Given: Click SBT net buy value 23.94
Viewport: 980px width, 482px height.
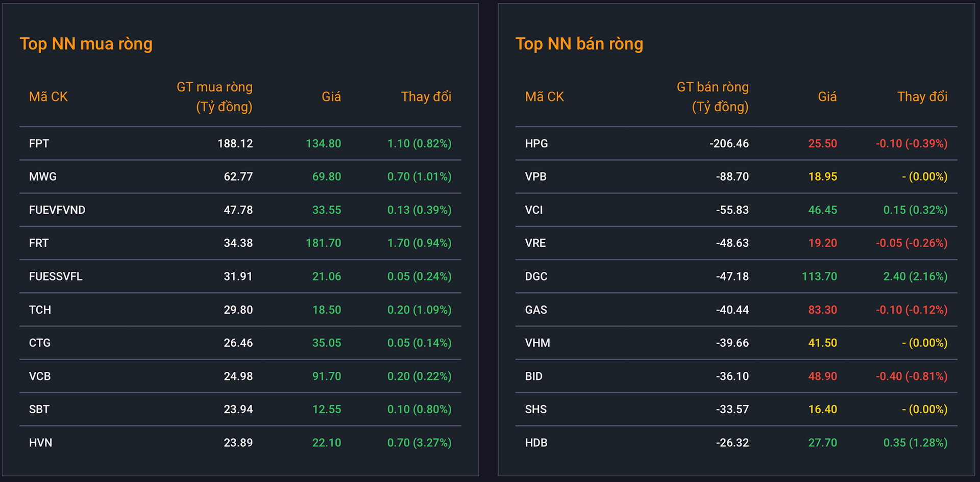Looking at the screenshot, I should (238, 410).
